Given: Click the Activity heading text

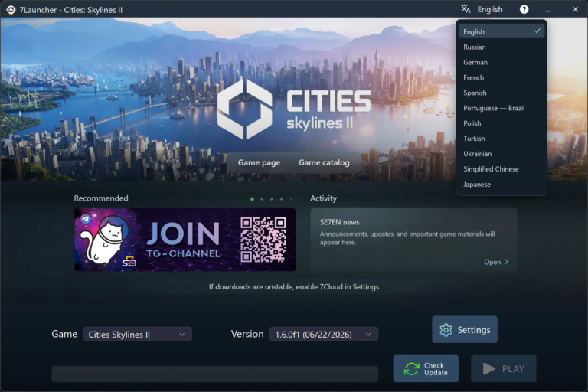Looking at the screenshot, I should pos(323,198).
